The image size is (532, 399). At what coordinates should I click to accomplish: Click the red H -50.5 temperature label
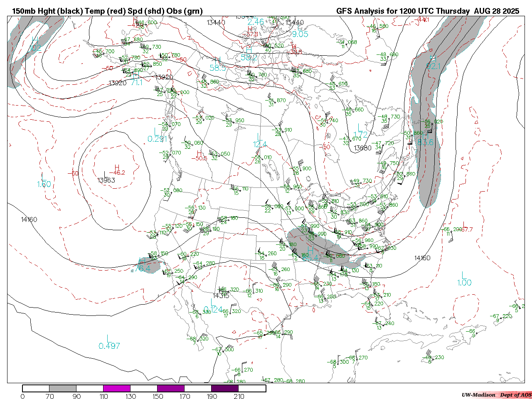[202, 156]
